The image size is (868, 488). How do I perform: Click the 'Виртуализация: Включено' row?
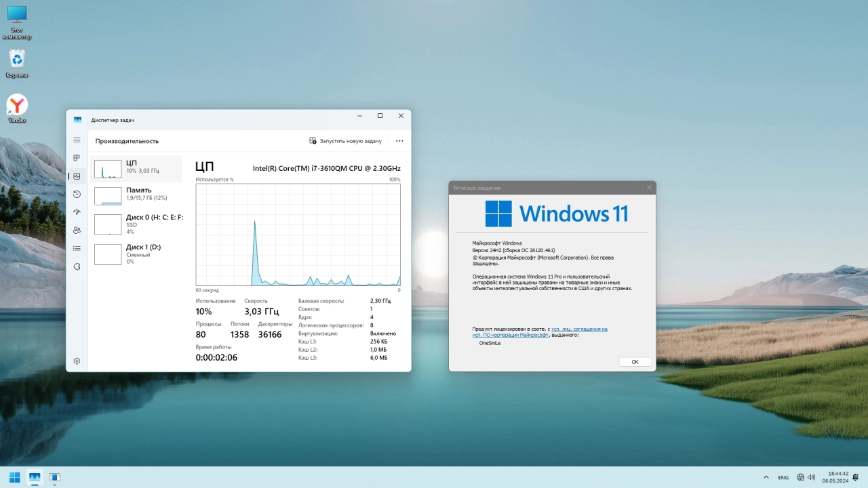coord(347,333)
